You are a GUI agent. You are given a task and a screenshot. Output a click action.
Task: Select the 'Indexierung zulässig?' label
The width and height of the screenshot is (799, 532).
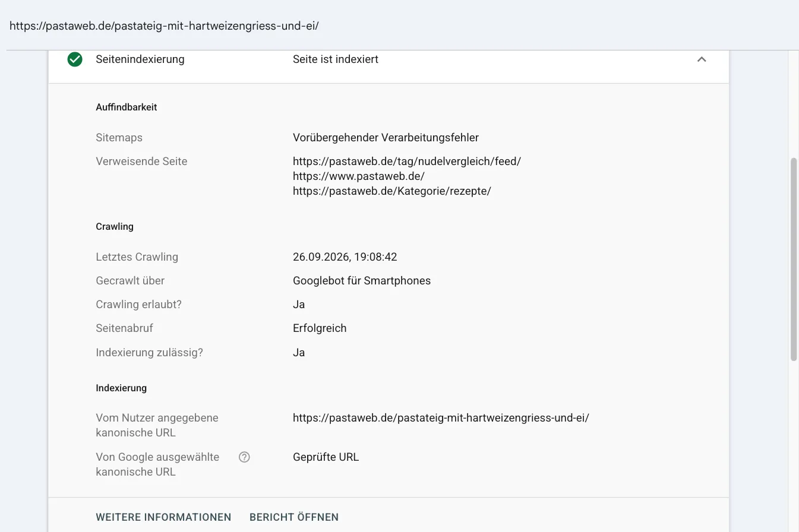[149, 353]
